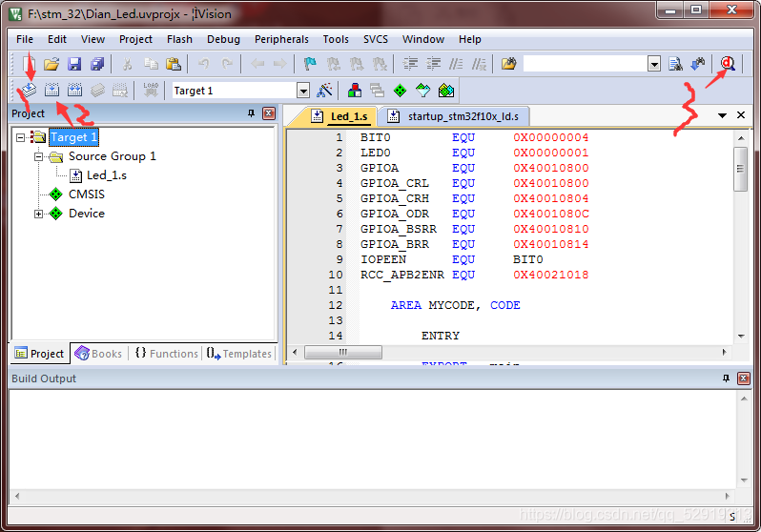Expand the Device tree node
The height and width of the screenshot is (532, 761).
coord(38,214)
